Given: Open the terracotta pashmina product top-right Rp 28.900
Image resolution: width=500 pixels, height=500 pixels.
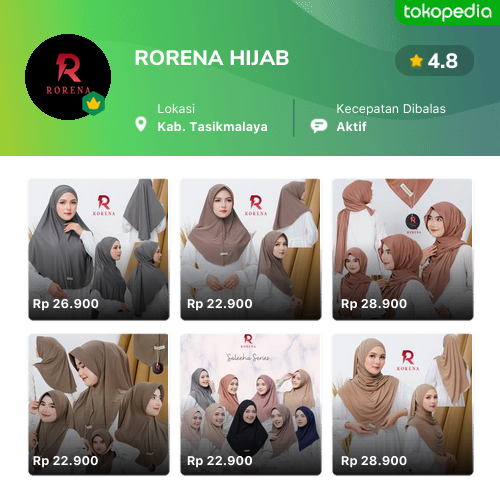Looking at the screenshot, I should coord(403,249).
